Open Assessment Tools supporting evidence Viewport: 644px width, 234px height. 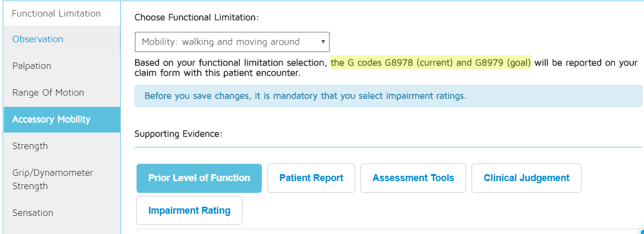(413, 178)
